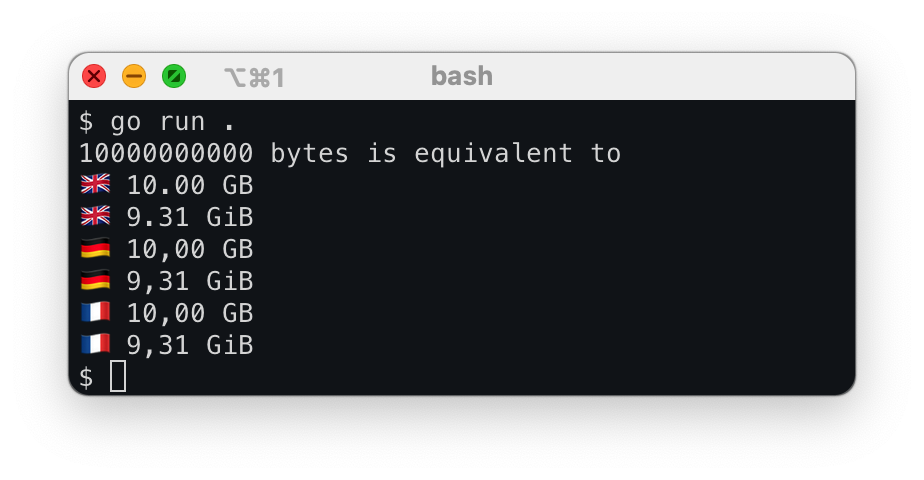Click the '10,00 GB' value after German flag
This screenshot has height=480, width=924.
(x=190, y=250)
